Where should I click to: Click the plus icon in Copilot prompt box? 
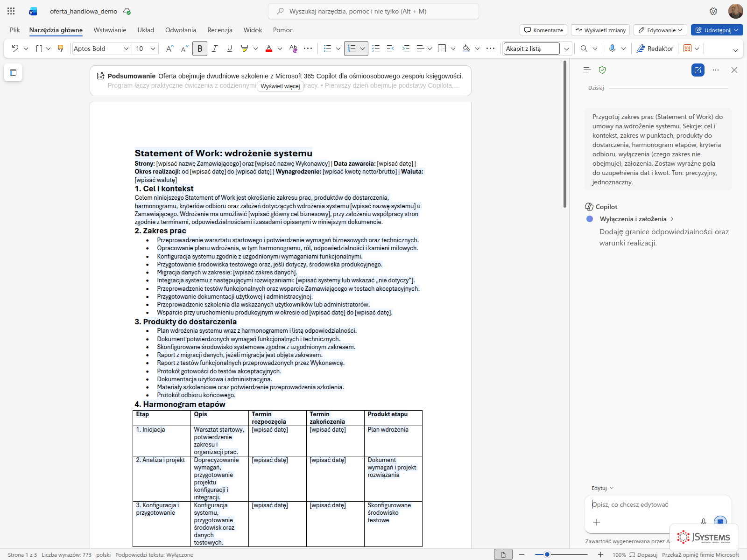click(x=597, y=522)
